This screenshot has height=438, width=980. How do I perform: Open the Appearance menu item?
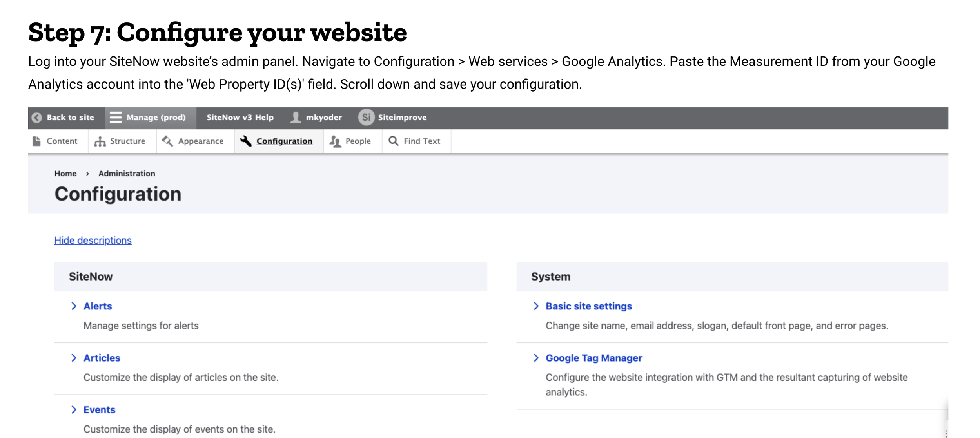click(x=195, y=141)
